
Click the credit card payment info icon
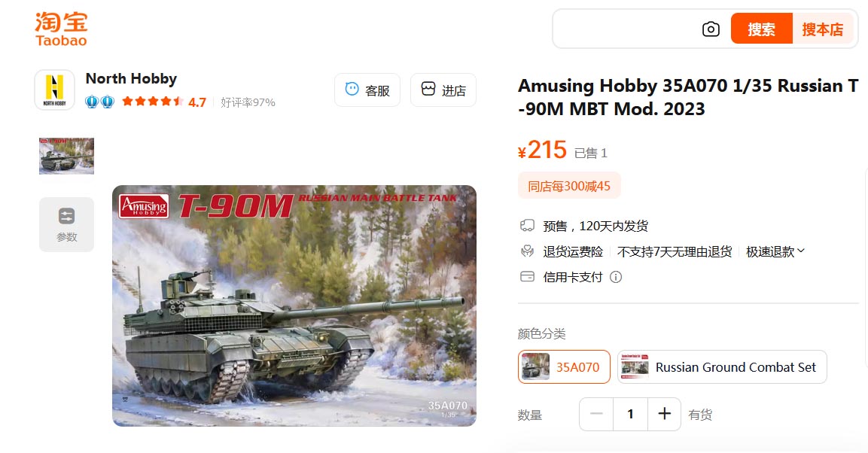pyautogui.click(x=616, y=277)
